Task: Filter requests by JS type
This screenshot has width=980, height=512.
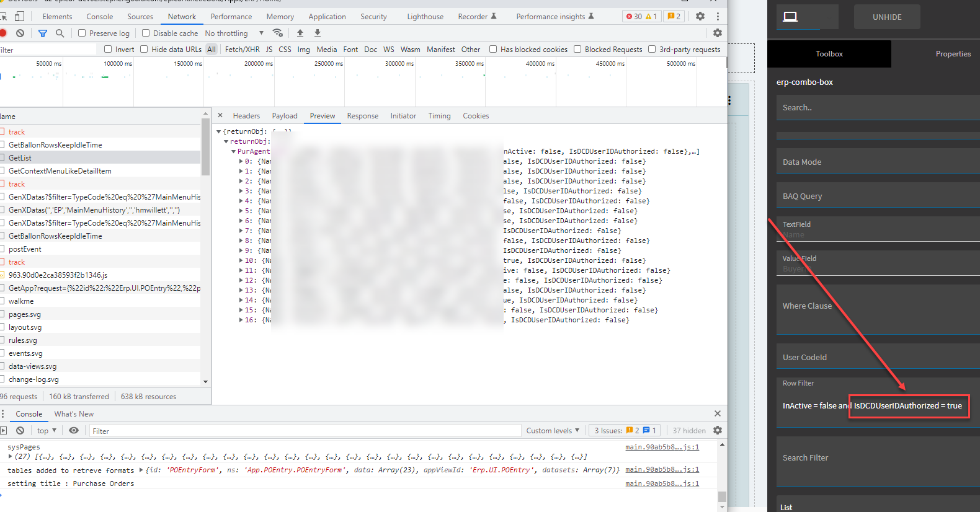Action: click(269, 49)
